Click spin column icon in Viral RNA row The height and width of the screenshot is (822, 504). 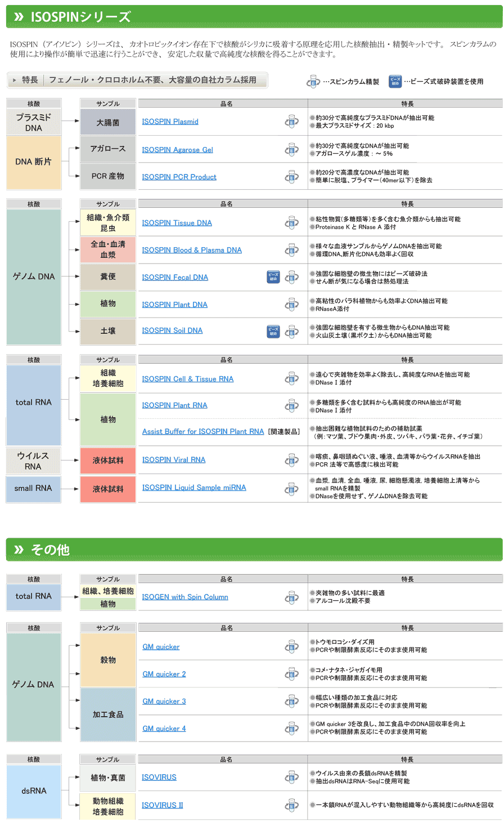[291, 460]
